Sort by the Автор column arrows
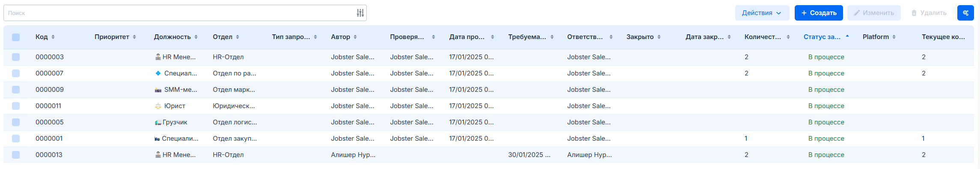This screenshot has width=980, height=169. [x=355, y=37]
